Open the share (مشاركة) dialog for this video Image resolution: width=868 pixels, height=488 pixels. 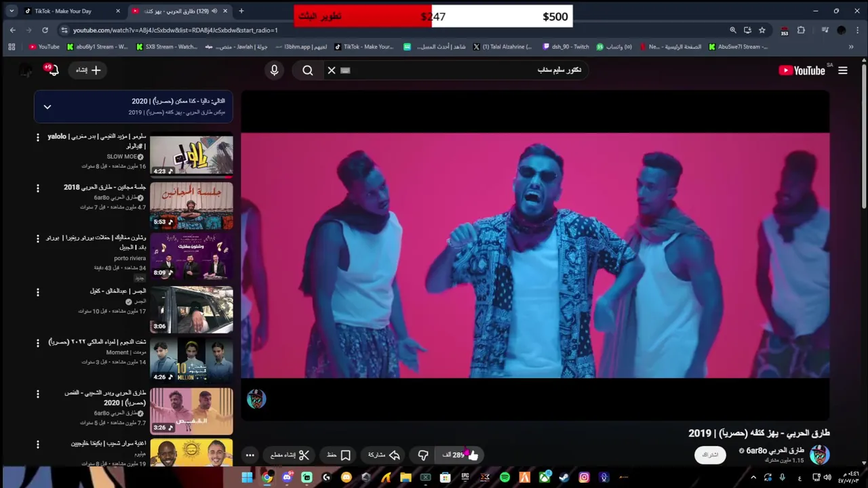[384, 455]
